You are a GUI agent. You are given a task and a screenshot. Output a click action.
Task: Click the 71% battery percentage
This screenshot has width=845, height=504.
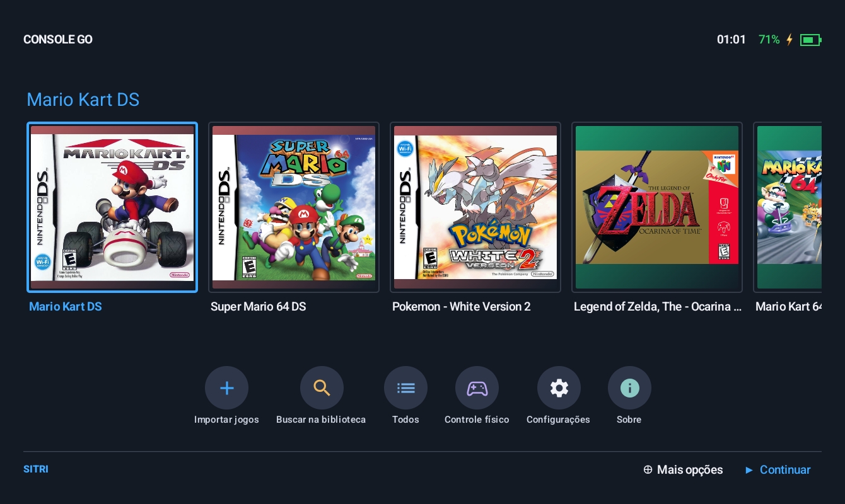click(x=769, y=40)
